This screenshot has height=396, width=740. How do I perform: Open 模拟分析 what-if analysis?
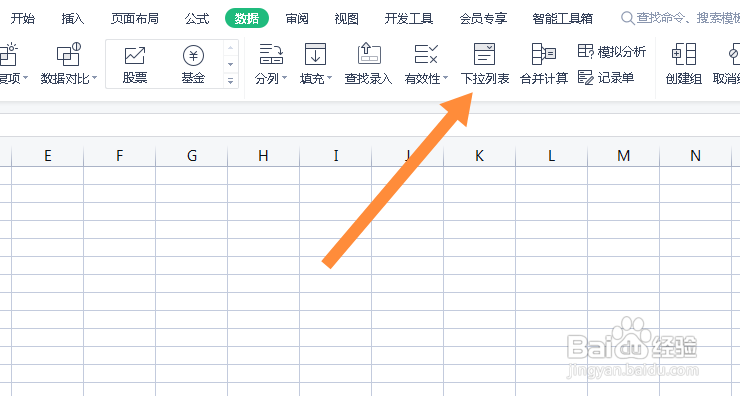[x=612, y=51]
